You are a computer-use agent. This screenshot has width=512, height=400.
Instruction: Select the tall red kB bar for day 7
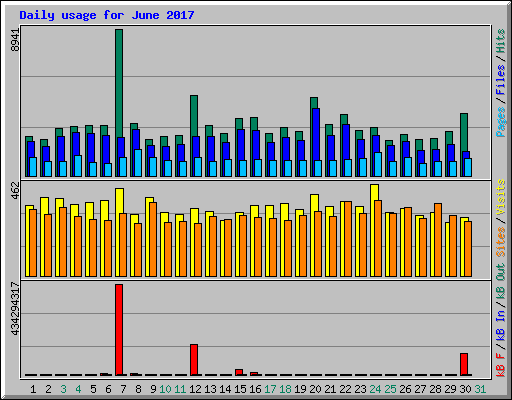pos(119,330)
